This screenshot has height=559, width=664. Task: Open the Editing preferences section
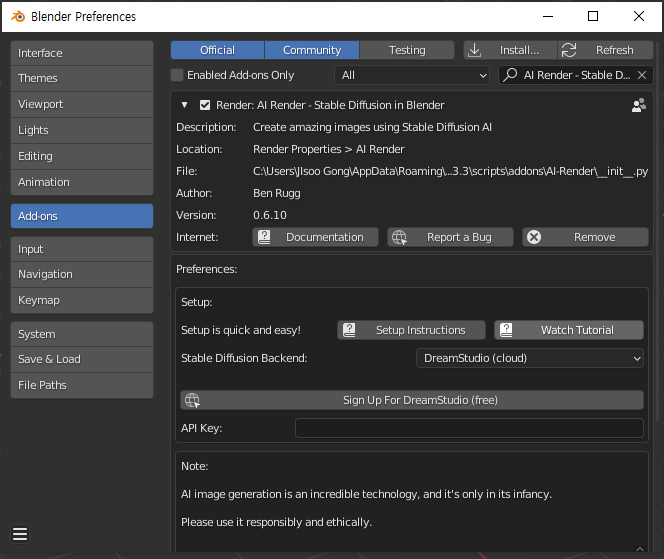pyautogui.click(x=82, y=156)
